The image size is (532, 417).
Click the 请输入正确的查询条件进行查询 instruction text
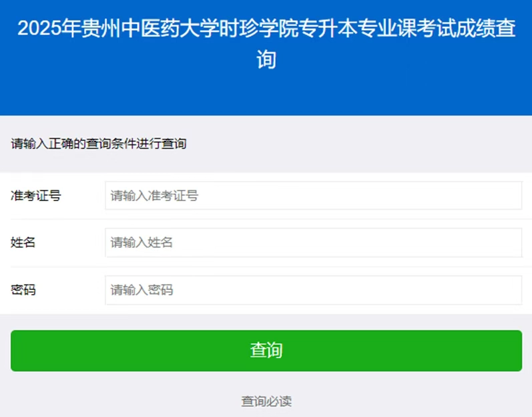(99, 144)
